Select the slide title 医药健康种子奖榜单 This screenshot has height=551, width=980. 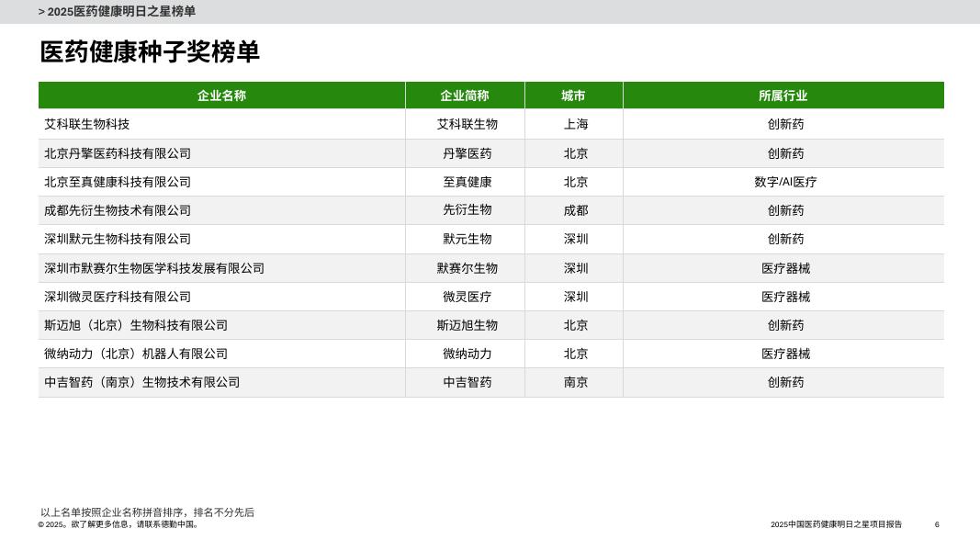(149, 53)
